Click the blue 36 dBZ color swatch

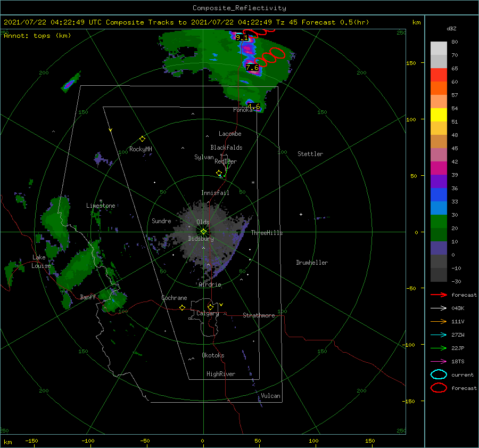tap(439, 195)
